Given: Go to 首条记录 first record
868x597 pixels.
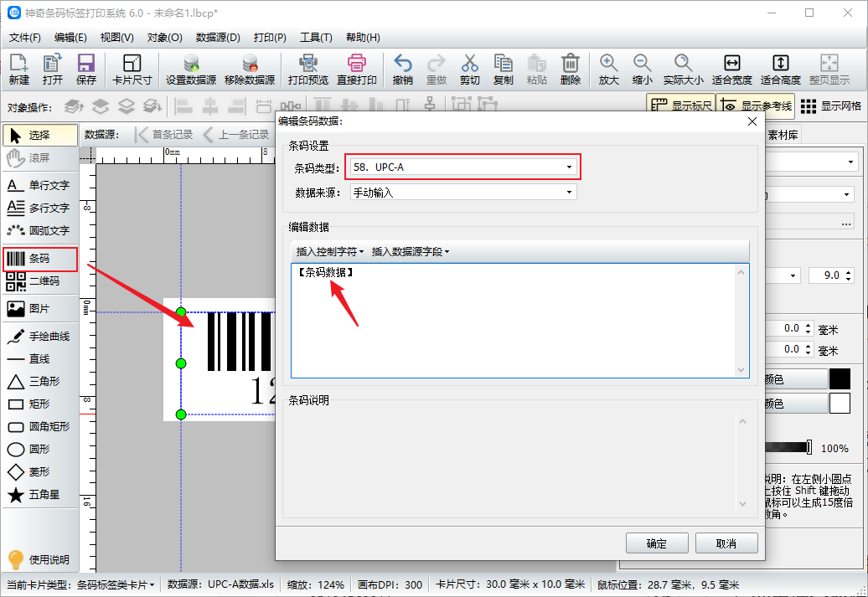Looking at the screenshot, I should (x=164, y=135).
